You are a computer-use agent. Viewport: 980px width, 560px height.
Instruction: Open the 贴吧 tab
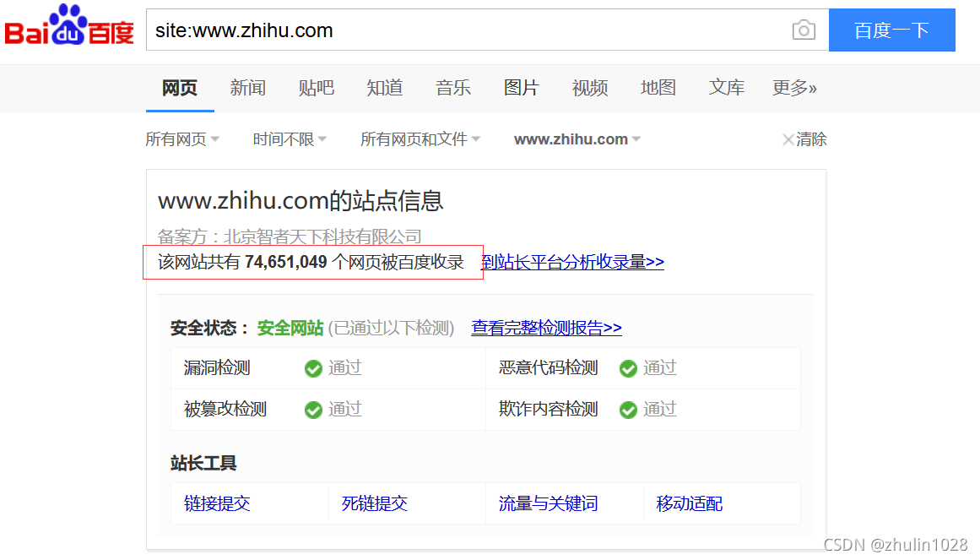point(317,88)
